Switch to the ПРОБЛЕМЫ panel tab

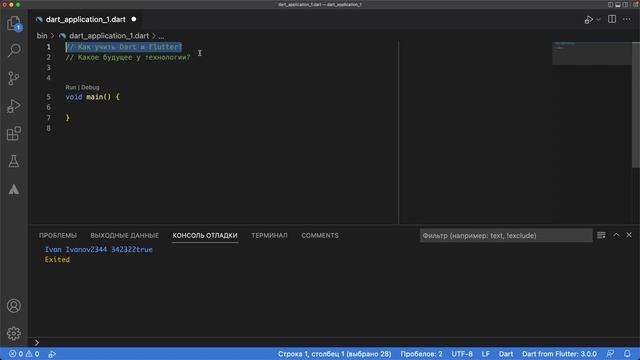pos(58,236)
